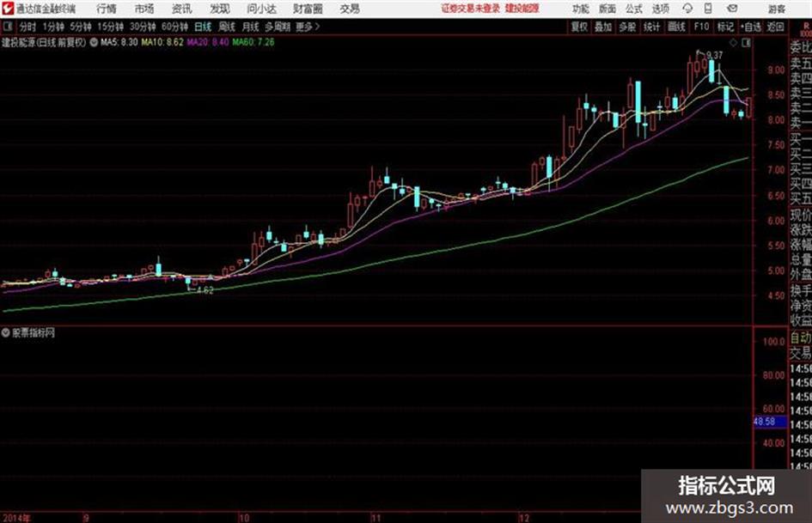Viewport: 812px width, 523px height.
Task: Click the 通达信 red logo icon
Action: tap(7, 9)
